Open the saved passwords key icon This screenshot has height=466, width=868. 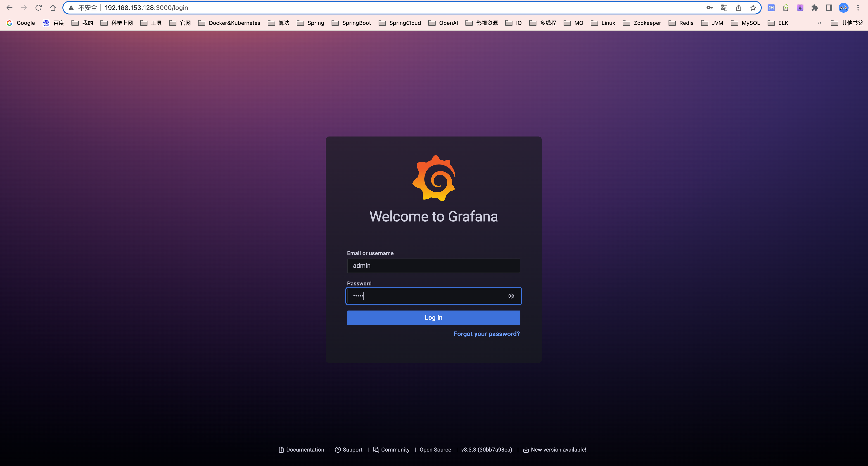[x=710, y=8]
